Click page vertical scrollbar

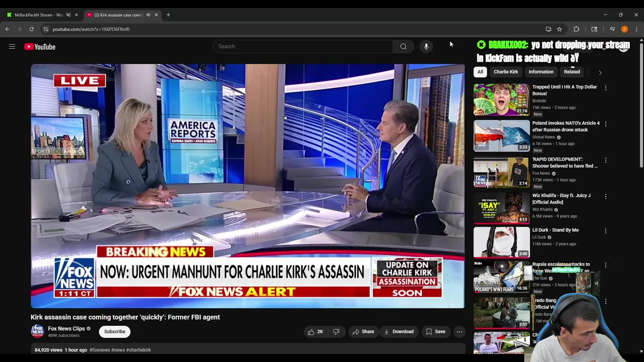point(641,106)
